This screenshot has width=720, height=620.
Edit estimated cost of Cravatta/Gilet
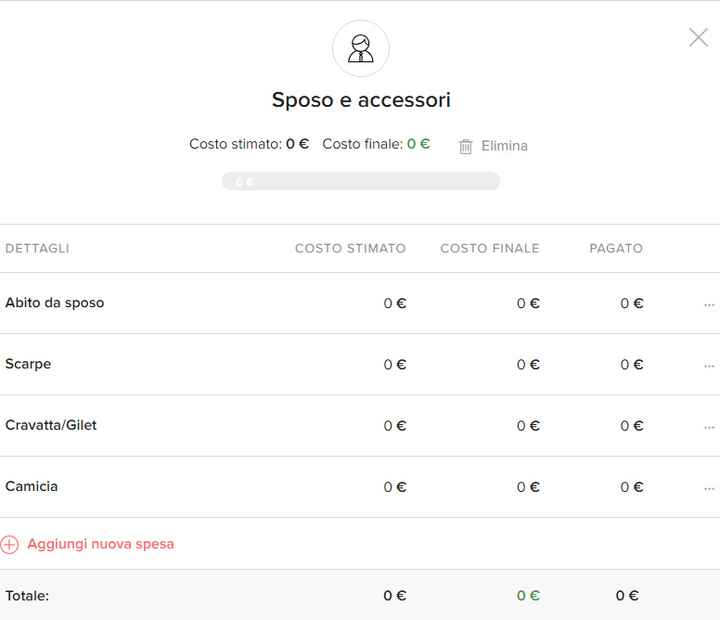(395, 426)
